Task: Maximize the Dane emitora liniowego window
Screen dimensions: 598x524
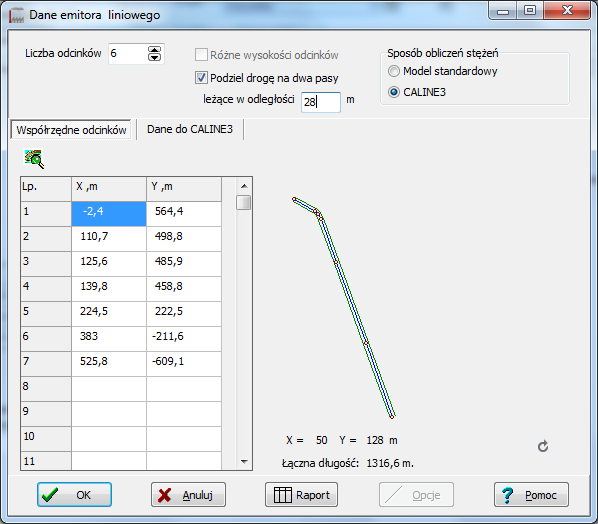Action: point(530,10)
